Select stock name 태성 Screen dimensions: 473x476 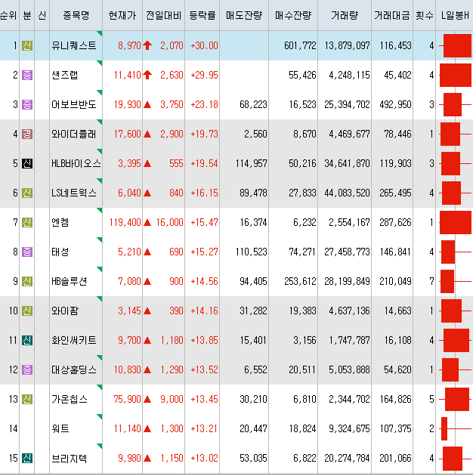(60, 252)
